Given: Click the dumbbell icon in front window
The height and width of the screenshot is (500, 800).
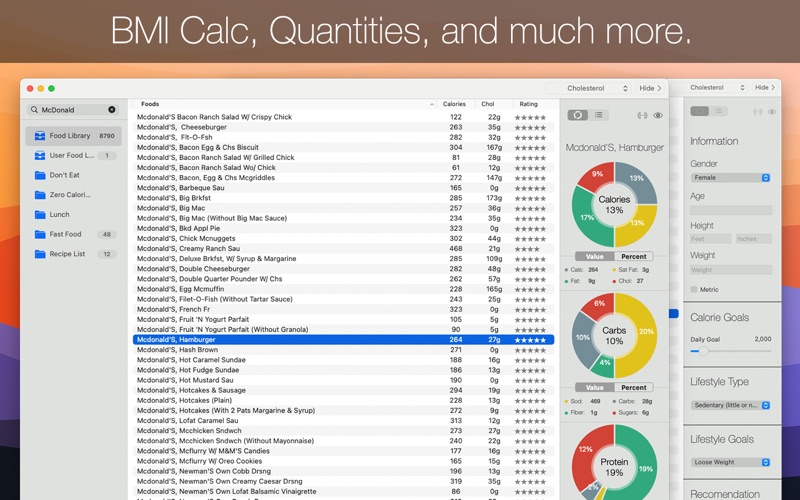Looking at the screenshot, I should pos(642,115).
